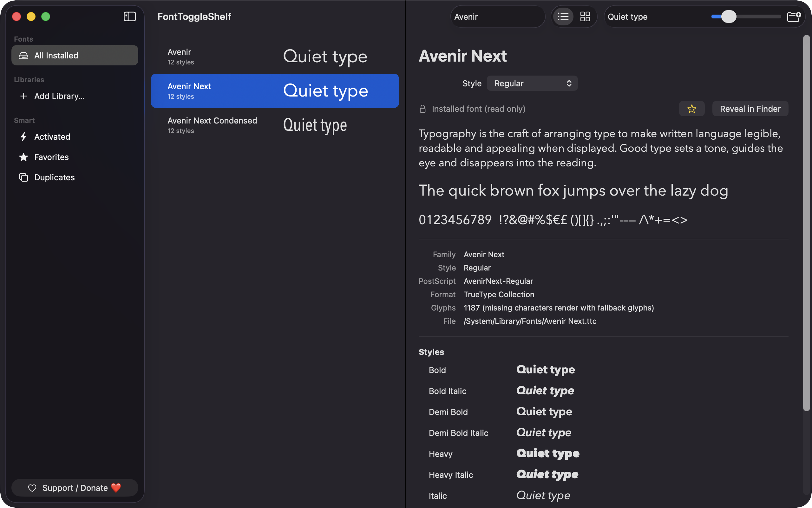
Task: Adjust the preview size slider
Action: 746,17
